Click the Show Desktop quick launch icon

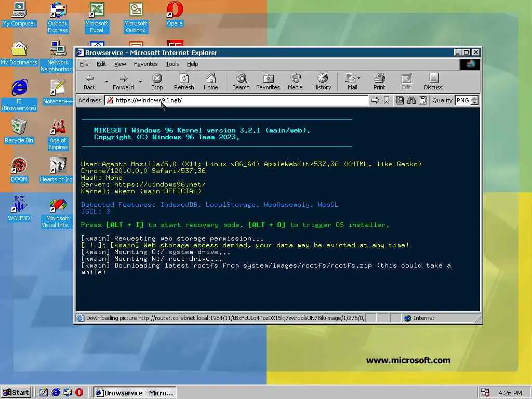44,393
